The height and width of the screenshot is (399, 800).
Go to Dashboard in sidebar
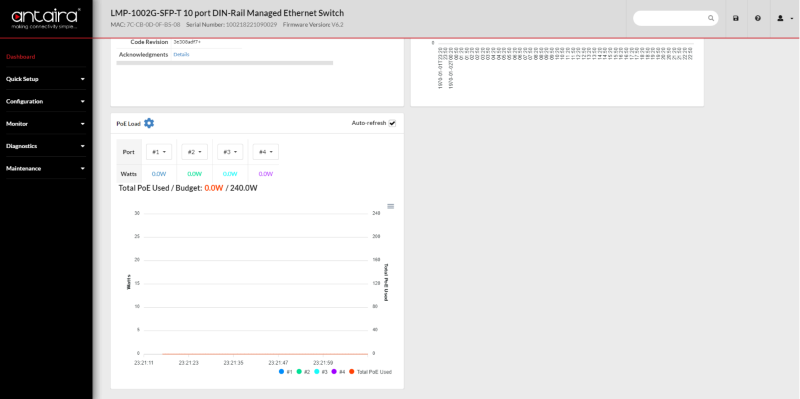click(21, 57)
